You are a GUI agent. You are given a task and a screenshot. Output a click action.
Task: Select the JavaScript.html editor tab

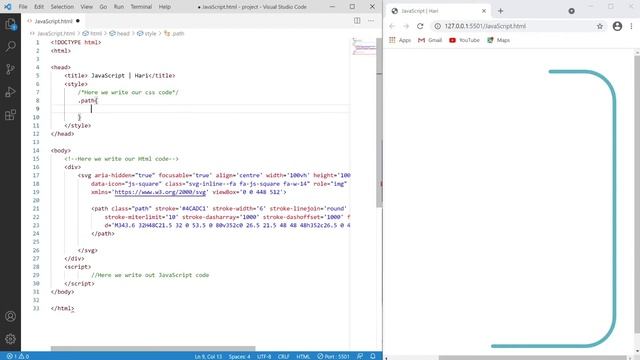(x=53, y=21)
